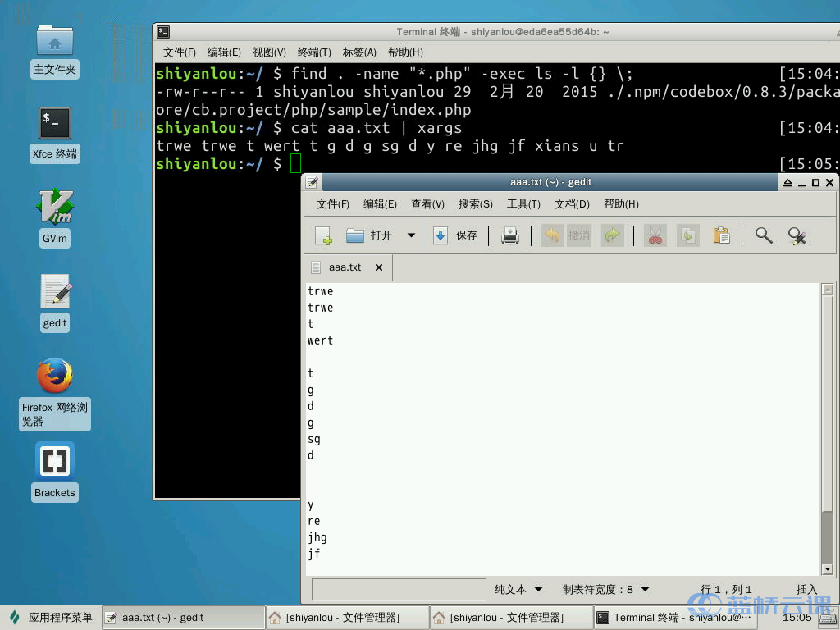Open the 制表符宽度 tab width dropdown
The height and width of the screenshot is (630, 840).
pos(605,590)
